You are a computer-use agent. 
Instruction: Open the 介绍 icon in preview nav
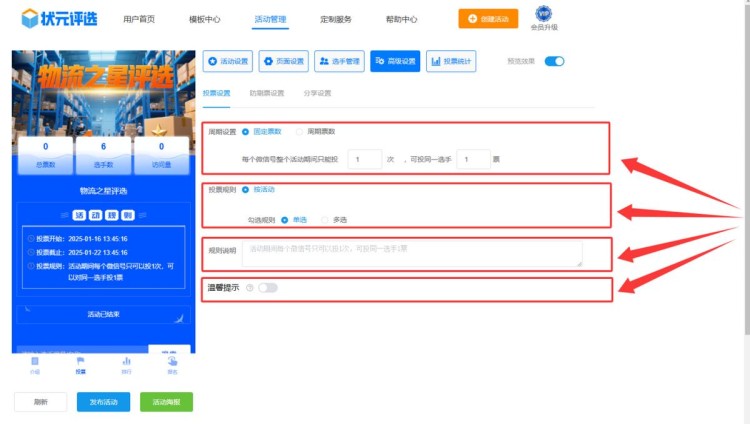[x=35, y=362]
